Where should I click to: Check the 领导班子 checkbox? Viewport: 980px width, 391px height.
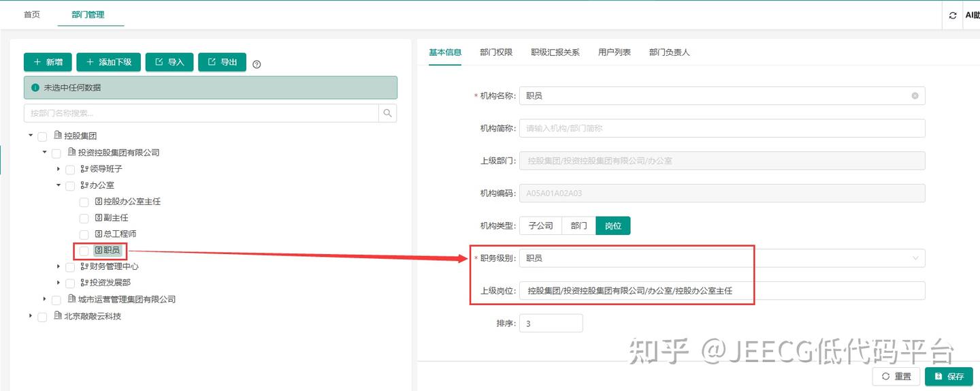tap(70, 170)
